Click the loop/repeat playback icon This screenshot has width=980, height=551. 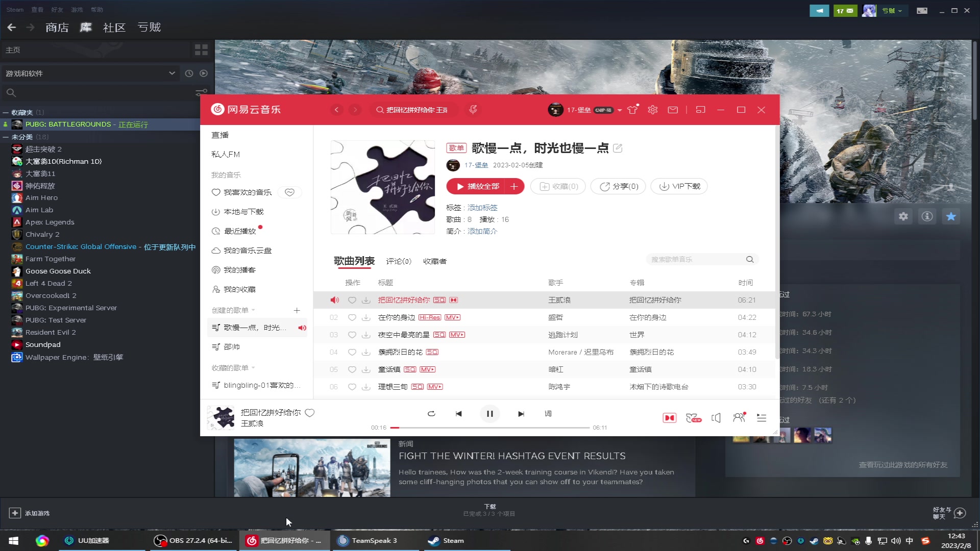click(431, 414)
